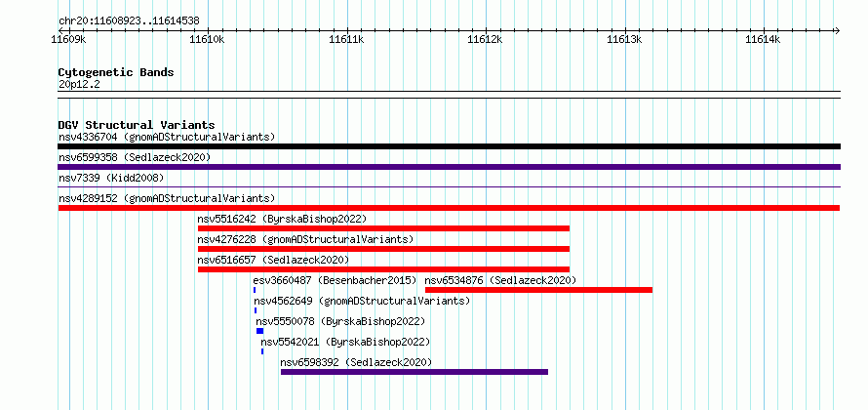
Task: Open nsv4289152 (gnomADStructuralVariants) label
Action: tap(167, 198)
